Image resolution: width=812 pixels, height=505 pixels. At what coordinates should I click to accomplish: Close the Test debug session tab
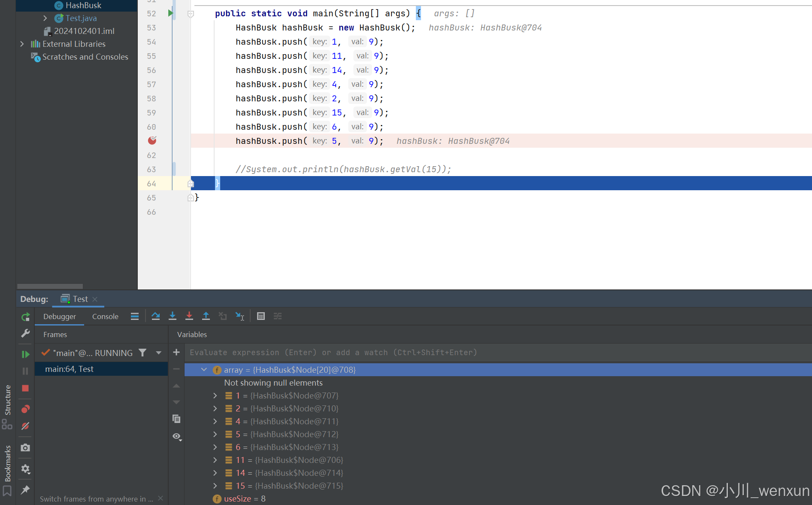click(95, 299)
